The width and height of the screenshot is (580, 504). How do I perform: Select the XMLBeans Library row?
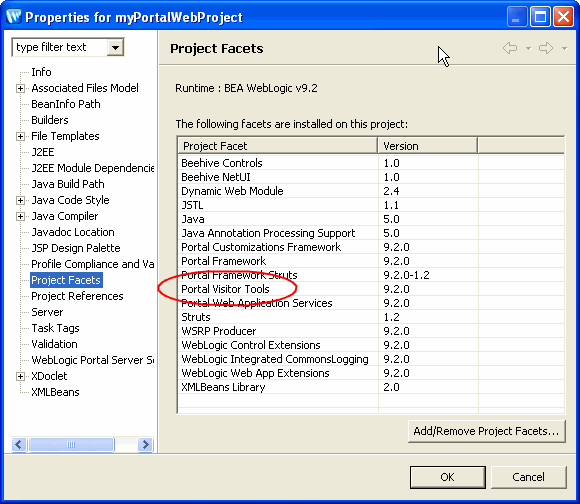pyautogui.click(x=371, y=388)
